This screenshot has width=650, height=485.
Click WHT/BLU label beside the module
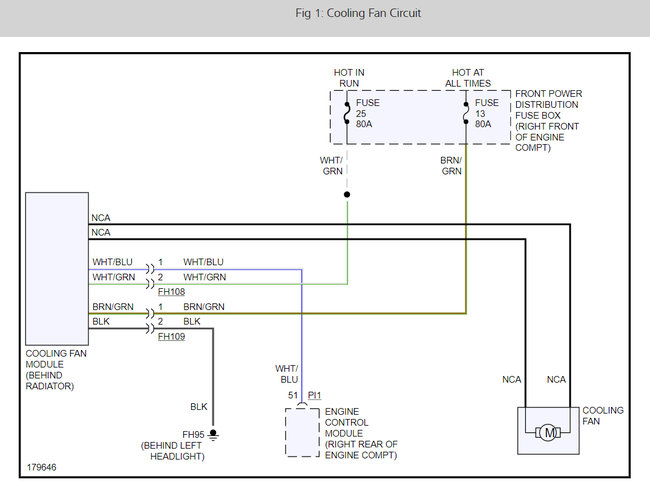tap(112, 262)
